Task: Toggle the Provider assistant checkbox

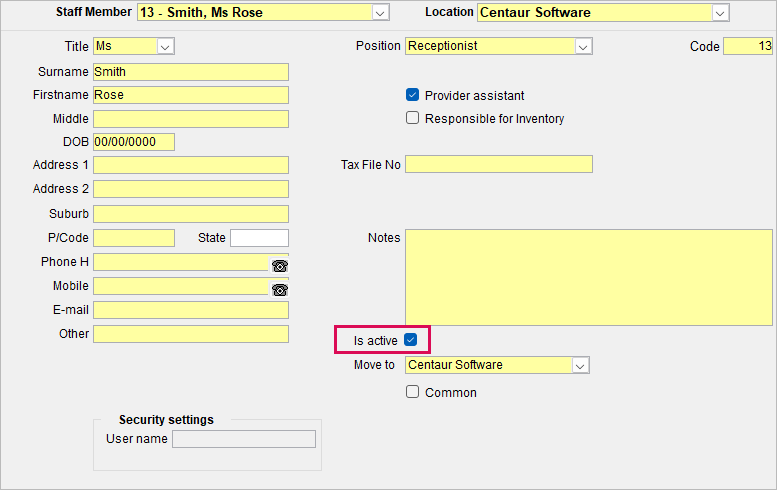Action: [x=412, y=95]
